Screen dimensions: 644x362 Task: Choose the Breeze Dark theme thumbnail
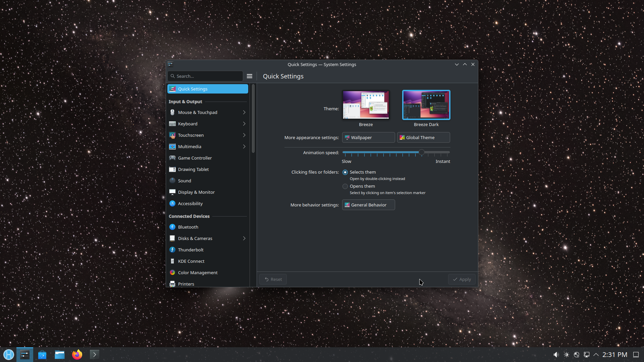pos(426,105)
